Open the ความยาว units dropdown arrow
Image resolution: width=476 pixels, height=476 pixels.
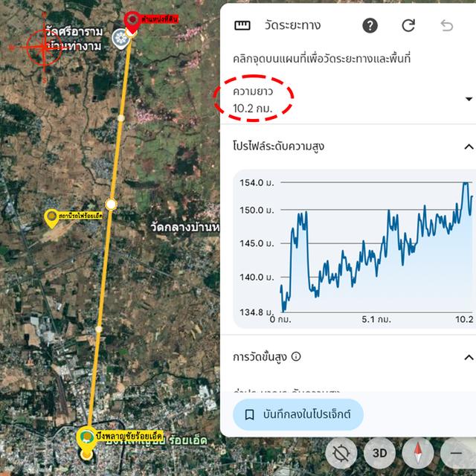point(469,99)
